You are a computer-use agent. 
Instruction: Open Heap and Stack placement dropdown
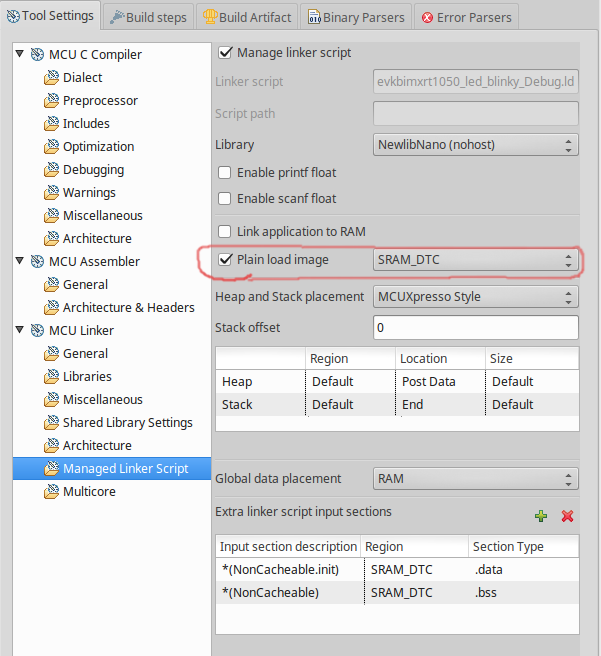[x=476, y=297]
